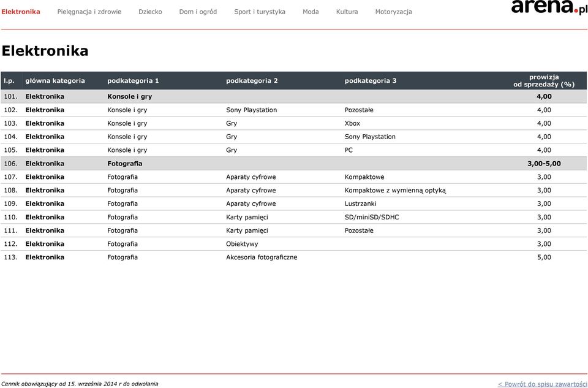Click Xbox in row 103

pos(352,123)
